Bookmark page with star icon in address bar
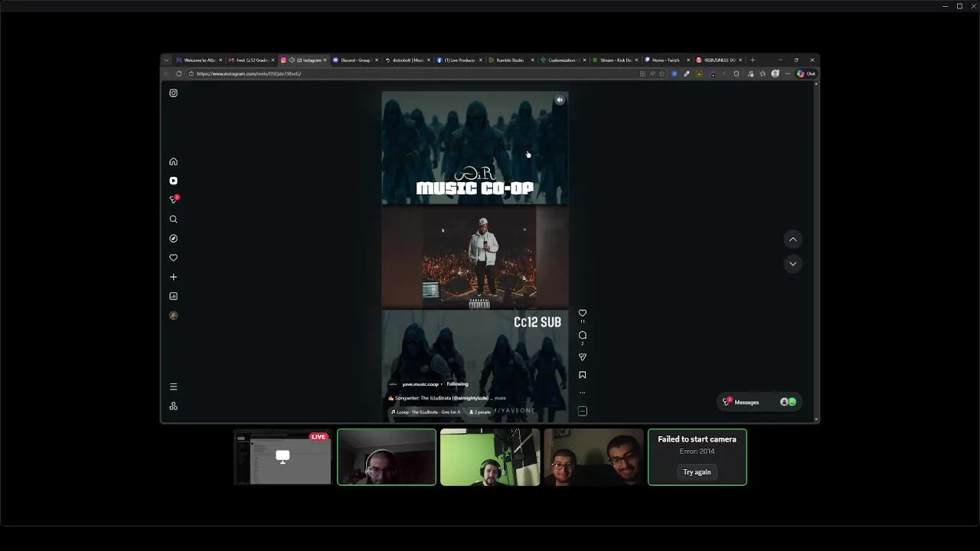 pyautogui.click(x=662, y=73)
